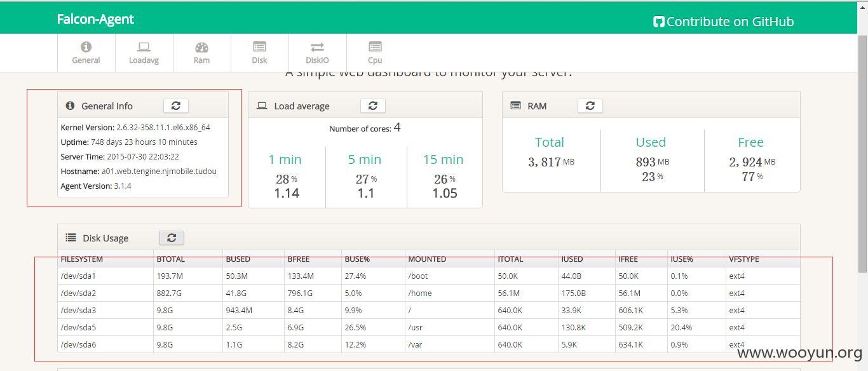Click the 193.7M total size cell
The image size is (868, 371).
tap(188, 276)
